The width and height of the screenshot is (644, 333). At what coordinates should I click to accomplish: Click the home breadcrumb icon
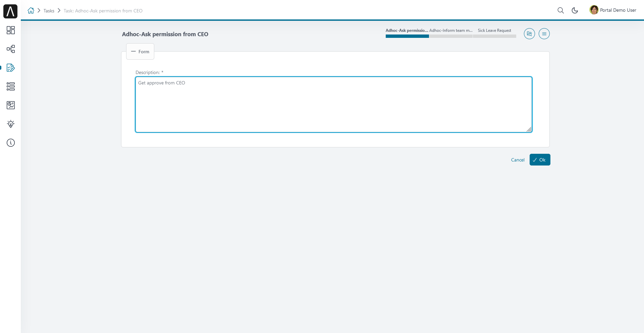pos(31,10)
